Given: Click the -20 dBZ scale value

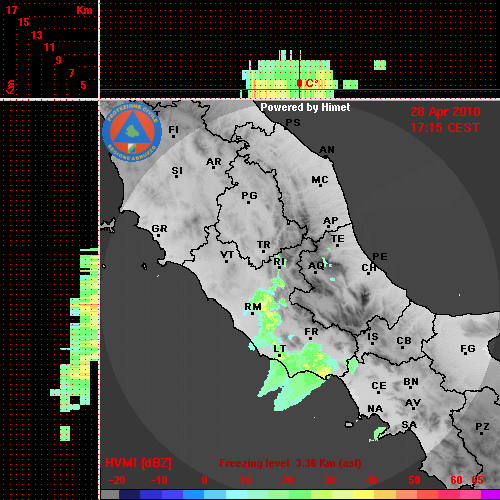Looking at the screenshot, I should coord(117,480).
